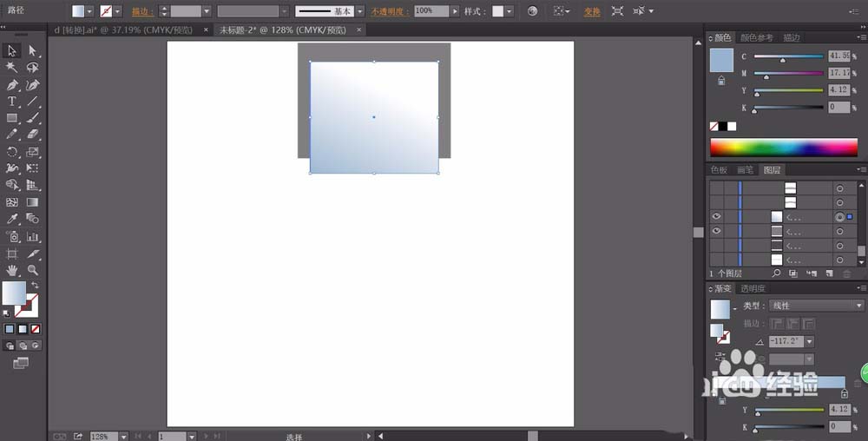This screenshot has width=868, height=441.
Task: Select the Rotate tool
Action: click(11, 152)
